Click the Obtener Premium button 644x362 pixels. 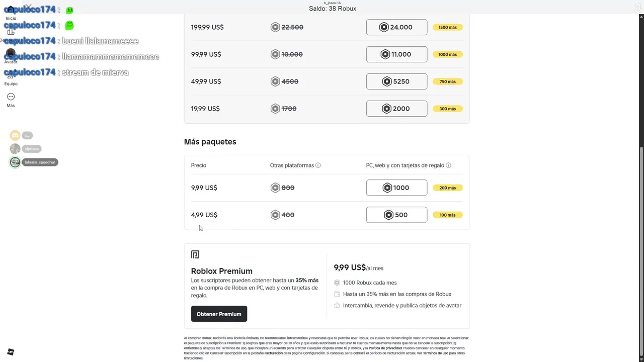pos(219,314)
